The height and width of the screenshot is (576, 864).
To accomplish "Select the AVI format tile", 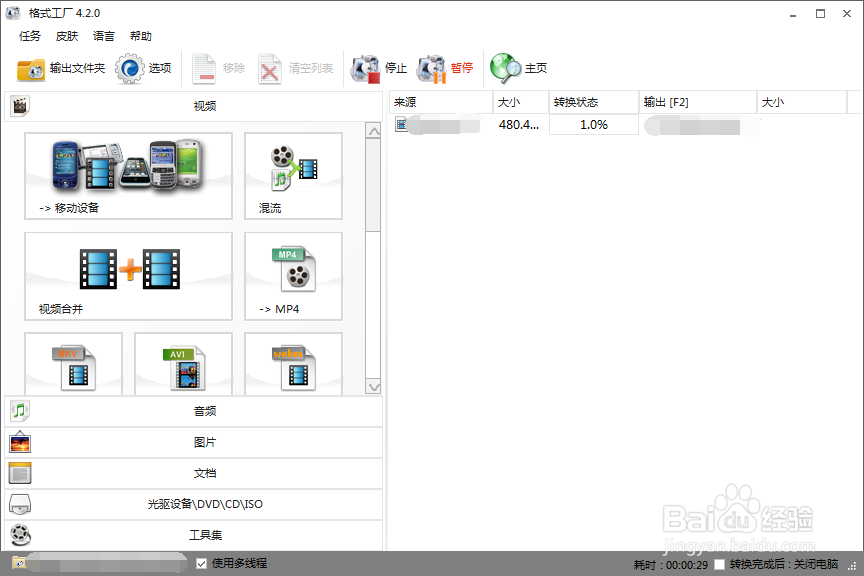I will pyautogui.click(x=183, y=364).
